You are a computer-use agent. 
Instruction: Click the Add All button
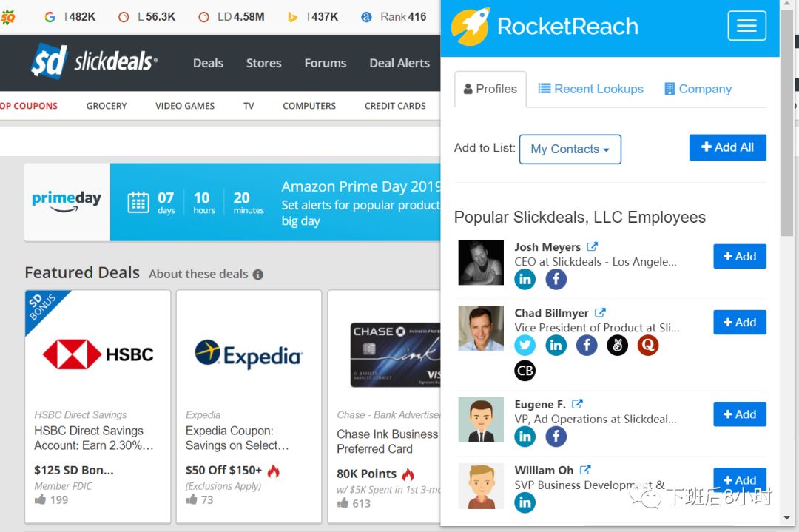coord(728,147)
